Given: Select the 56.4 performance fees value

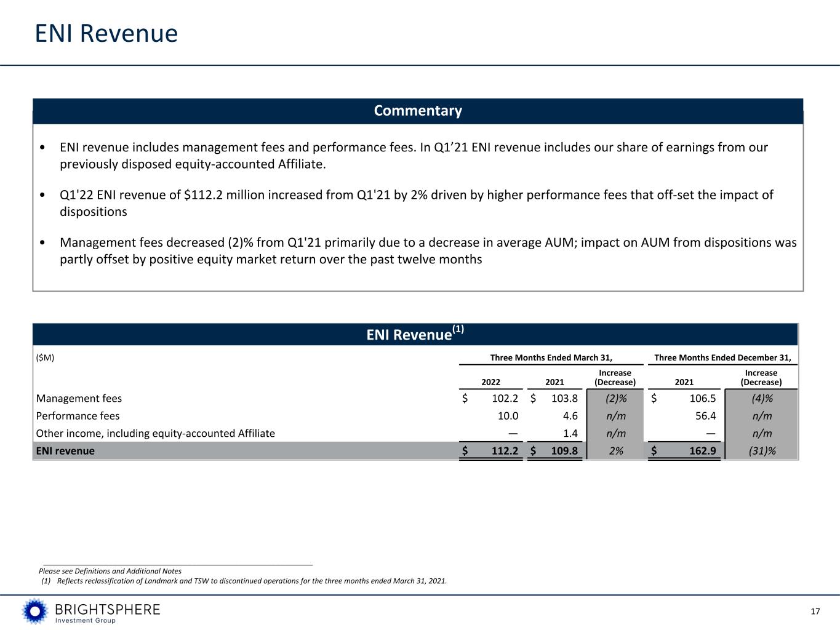Looking at the screenshot, I should [705, 416].
